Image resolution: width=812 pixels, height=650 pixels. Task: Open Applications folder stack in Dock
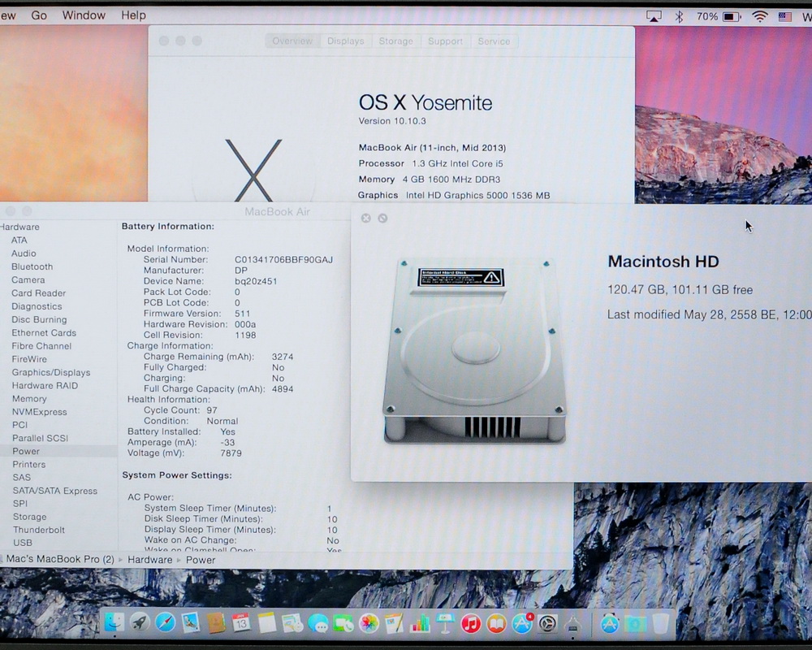click(x=610, y=623)
